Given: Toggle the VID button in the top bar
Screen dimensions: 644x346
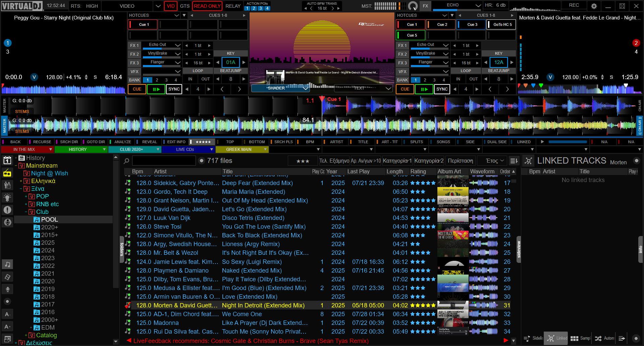Looking at the screenshot, I should (171, 6).
